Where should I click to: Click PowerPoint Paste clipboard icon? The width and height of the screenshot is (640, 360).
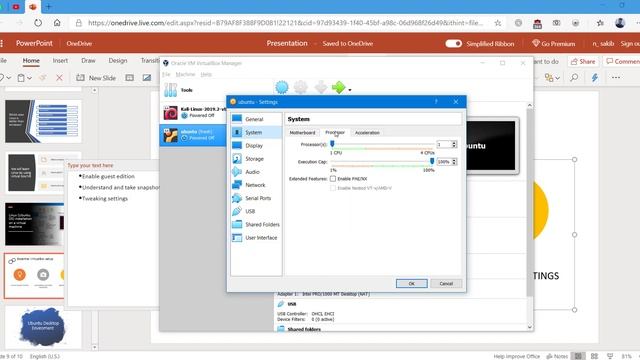21,78
